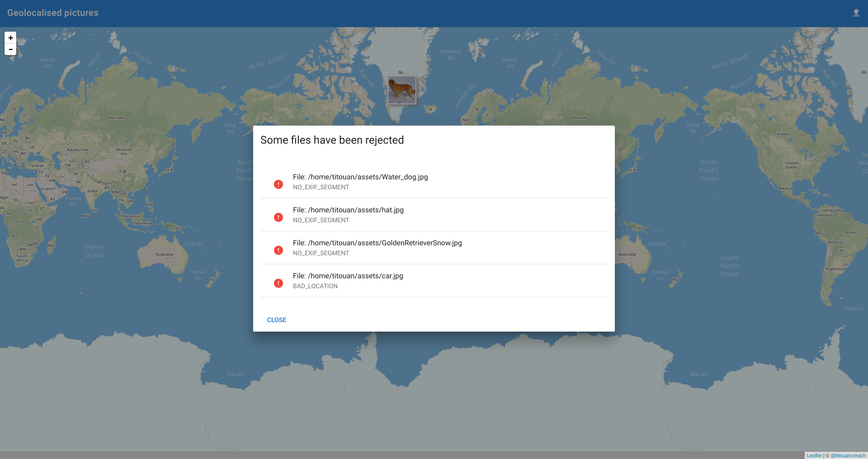Screen dimensions: 868x459
Task: Open the dog photo thumbnail on the map
Action: coord(402,90)
